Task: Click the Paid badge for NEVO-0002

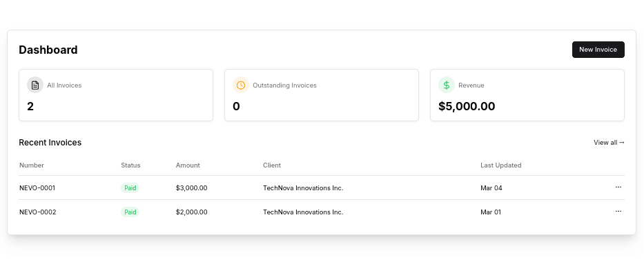Action: (x=130, y=212)
